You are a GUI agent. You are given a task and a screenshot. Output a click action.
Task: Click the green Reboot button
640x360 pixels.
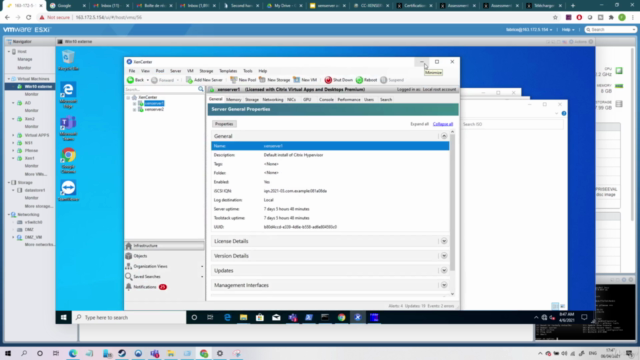366,80
